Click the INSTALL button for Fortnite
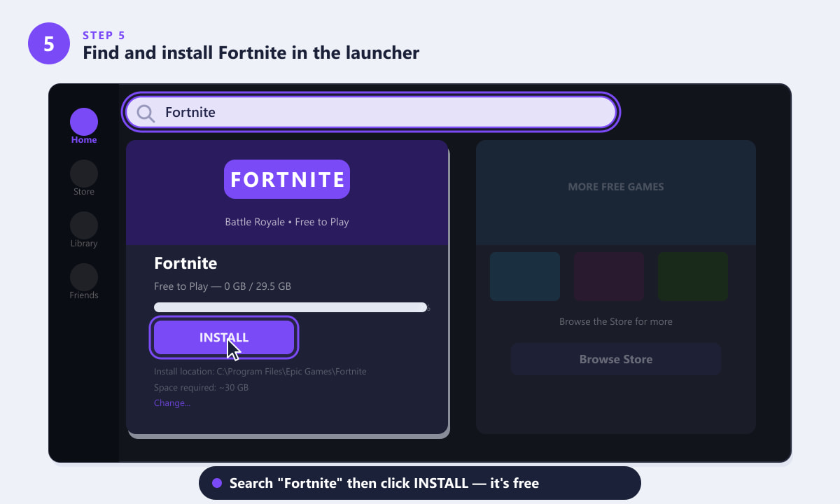 (224, 337)
